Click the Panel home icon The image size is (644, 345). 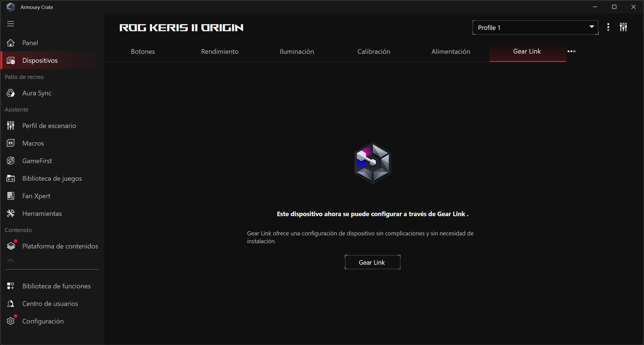click(x=11, y=43)
